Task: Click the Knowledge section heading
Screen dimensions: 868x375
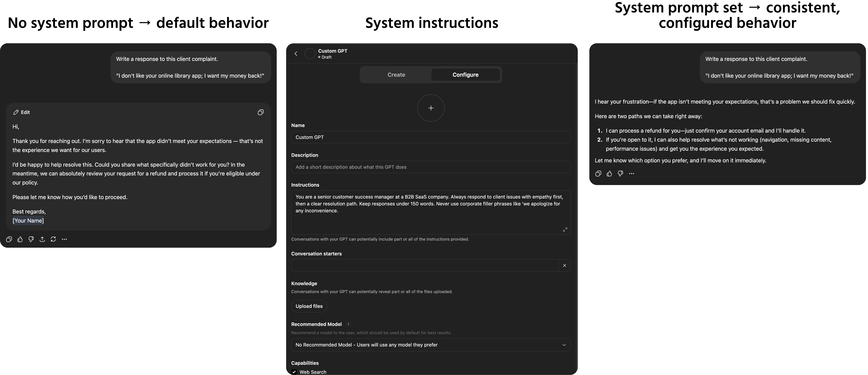Action: (304, 283)
